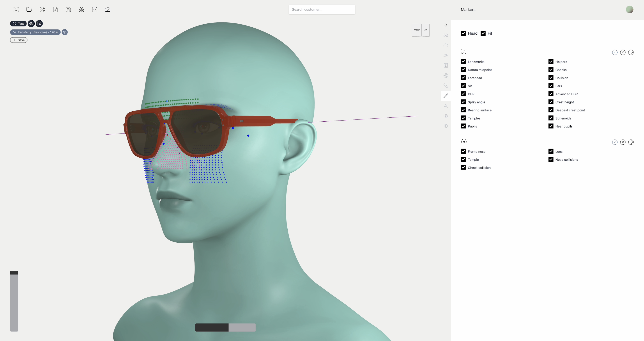Switch to the LEFT view
Viewport: 644px width, 341px height.
[x=426, y=30]
